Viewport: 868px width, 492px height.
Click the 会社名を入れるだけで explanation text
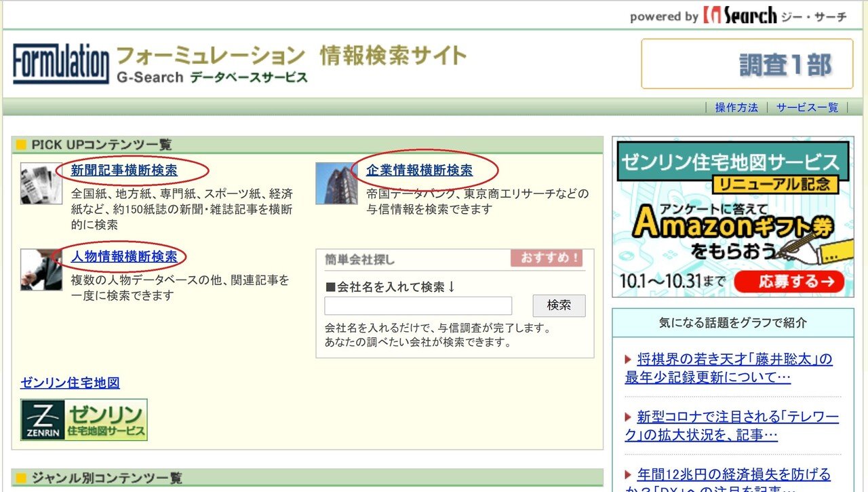coord(438,335)
